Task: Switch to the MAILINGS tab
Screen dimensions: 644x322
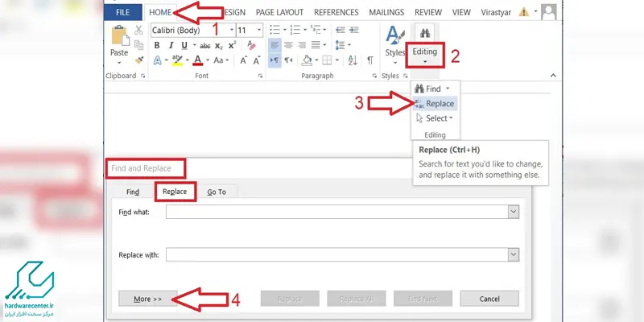Action: (386, 12)
